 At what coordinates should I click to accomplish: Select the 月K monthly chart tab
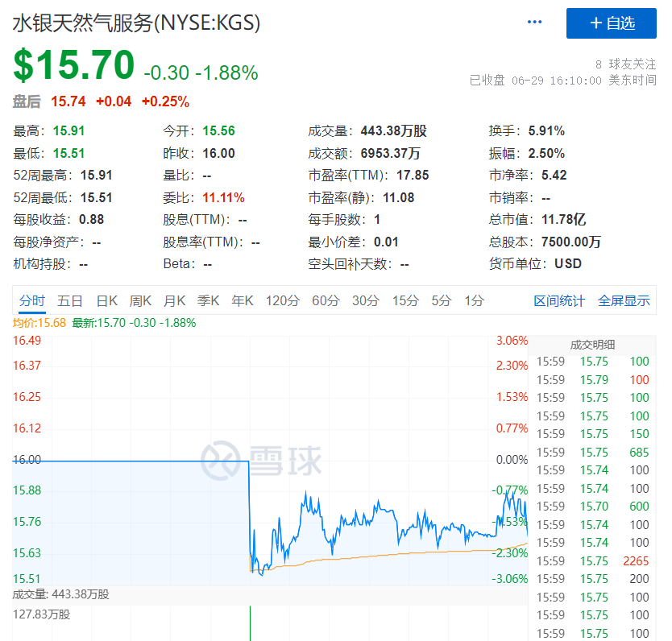(x=175, y=300)
